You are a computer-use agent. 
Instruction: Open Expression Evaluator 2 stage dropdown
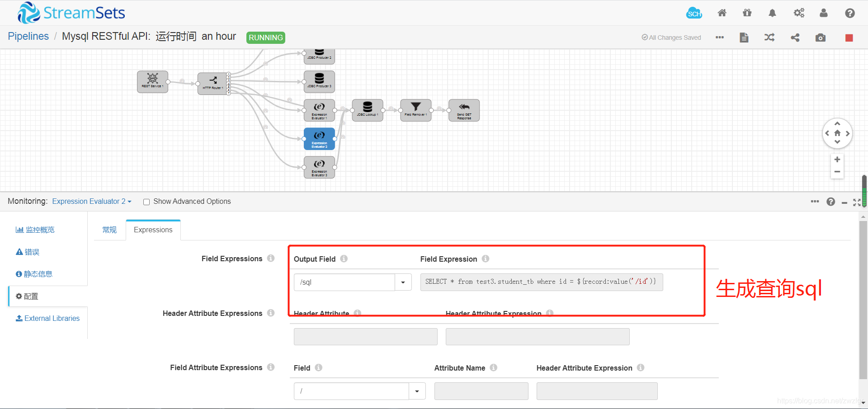92,202
